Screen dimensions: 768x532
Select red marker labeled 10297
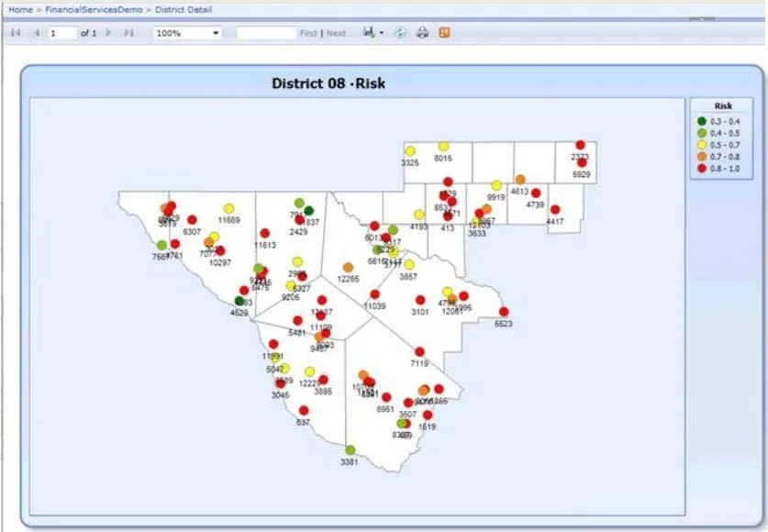[x=220, y=250]
